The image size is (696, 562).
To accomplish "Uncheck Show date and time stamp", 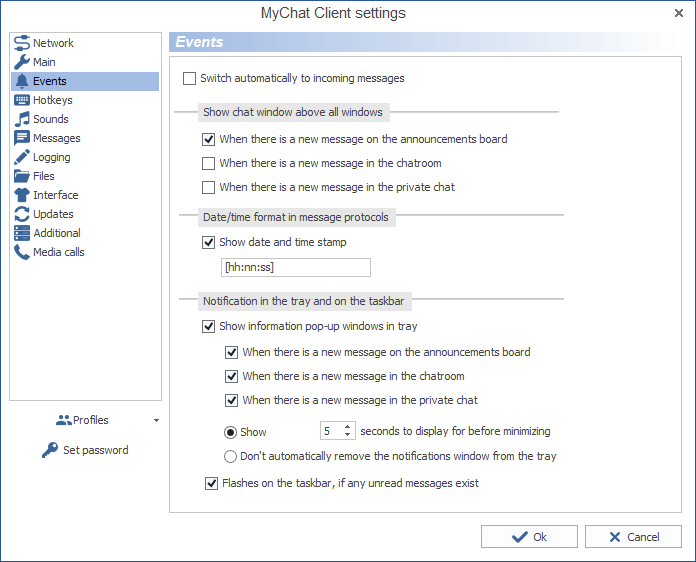I will (209, 242).
